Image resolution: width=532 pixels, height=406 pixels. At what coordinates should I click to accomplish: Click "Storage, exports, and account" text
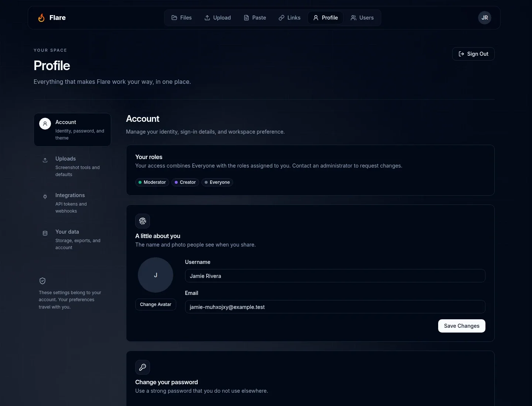[x=78, y=244]
